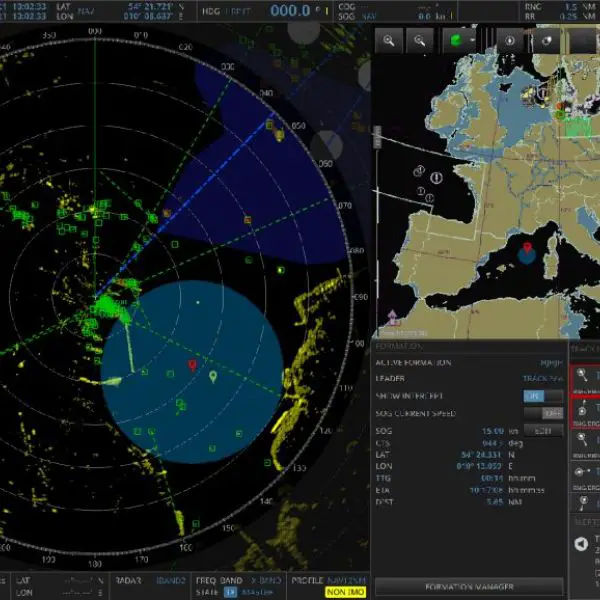Click the red waypoint marker on radar
The width and height of the screenshot is (600, 600).
tap(193, 367)
